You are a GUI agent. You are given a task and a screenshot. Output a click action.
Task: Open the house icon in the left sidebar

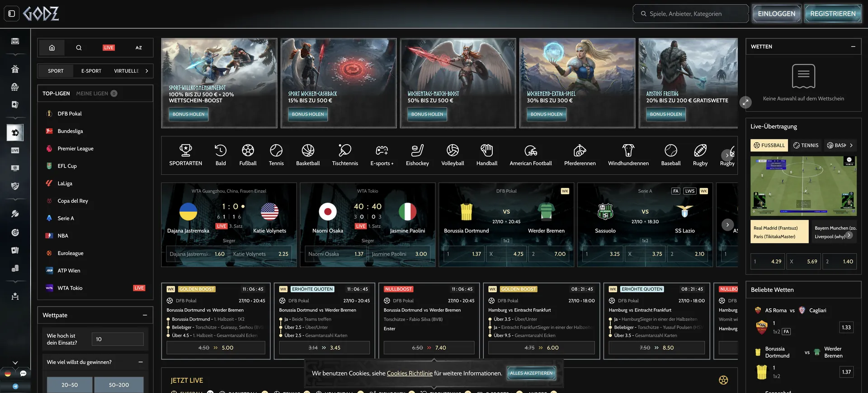15,69
